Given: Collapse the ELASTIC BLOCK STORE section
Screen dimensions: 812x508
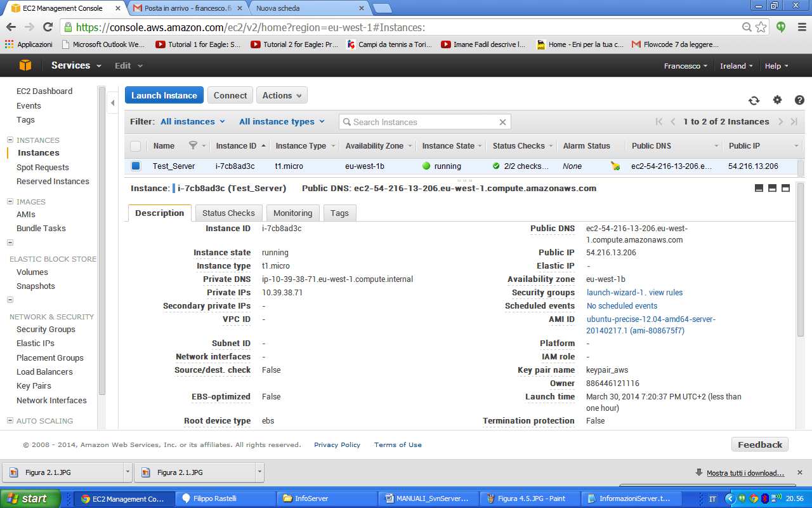Looking at the screenshot, I should click(10, 243).
